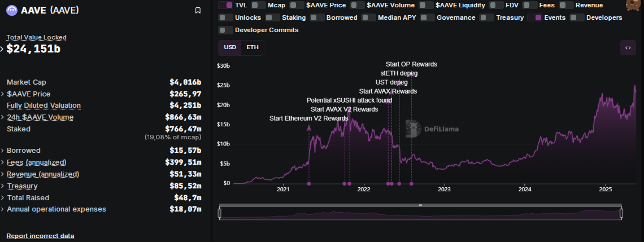Click the llama avatar in top corner
This screenshot has width=644, height=242.
tap(634, 5)
